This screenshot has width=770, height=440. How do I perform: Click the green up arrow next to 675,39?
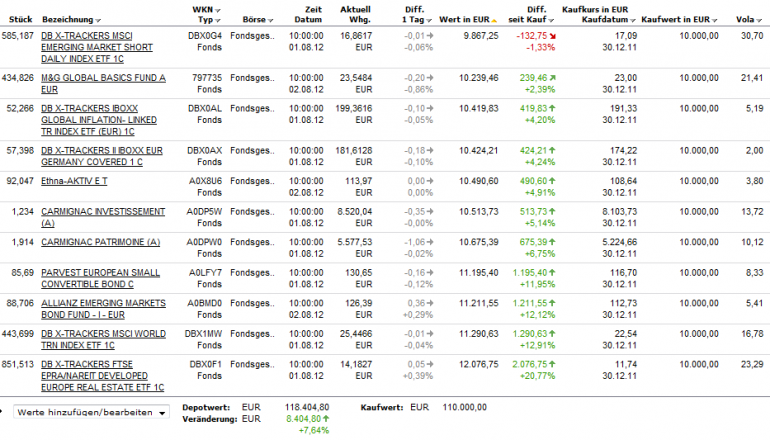point(552,242)
